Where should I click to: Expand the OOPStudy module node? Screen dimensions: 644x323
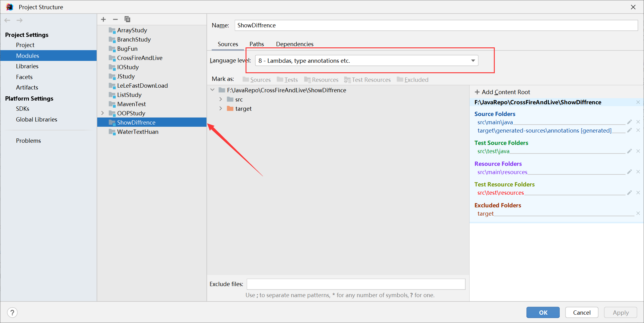tap(102, 113)
